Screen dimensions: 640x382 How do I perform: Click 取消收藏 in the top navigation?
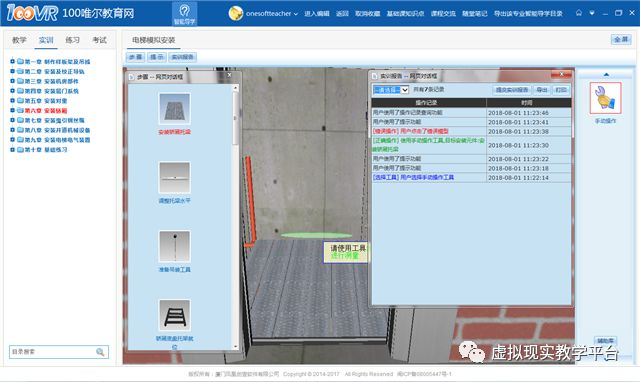coord(367,13)
